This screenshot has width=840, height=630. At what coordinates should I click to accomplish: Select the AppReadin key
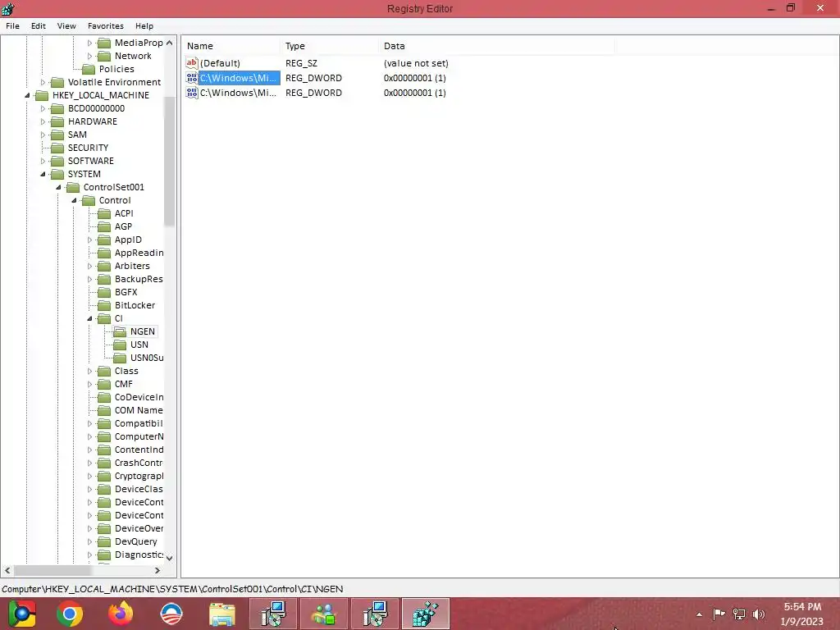139,253
